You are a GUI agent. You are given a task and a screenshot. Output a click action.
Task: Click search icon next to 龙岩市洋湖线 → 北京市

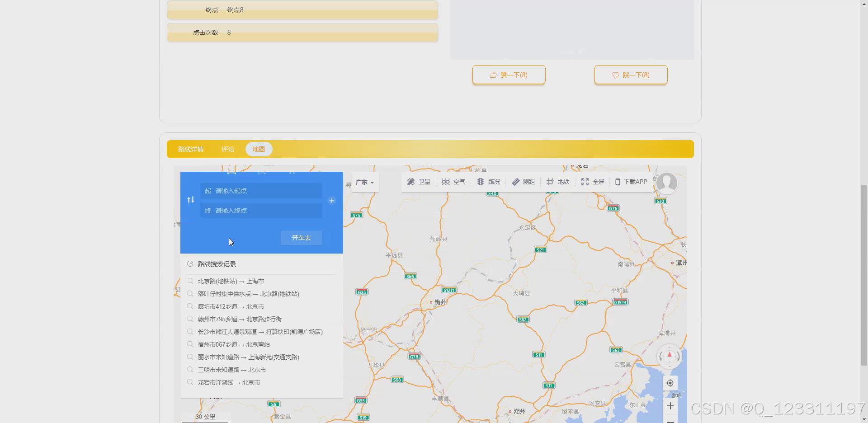click(x=190, y=382)
